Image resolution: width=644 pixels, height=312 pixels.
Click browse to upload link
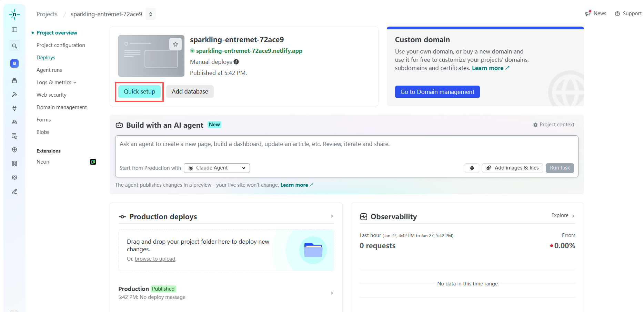pyautogui.click(x=155, y=259)
